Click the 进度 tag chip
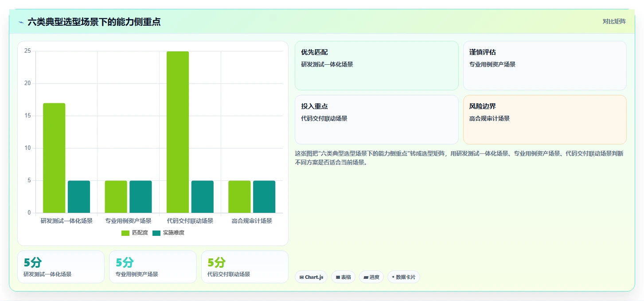This screenshot has height=301, width=644. click(371, 277)
